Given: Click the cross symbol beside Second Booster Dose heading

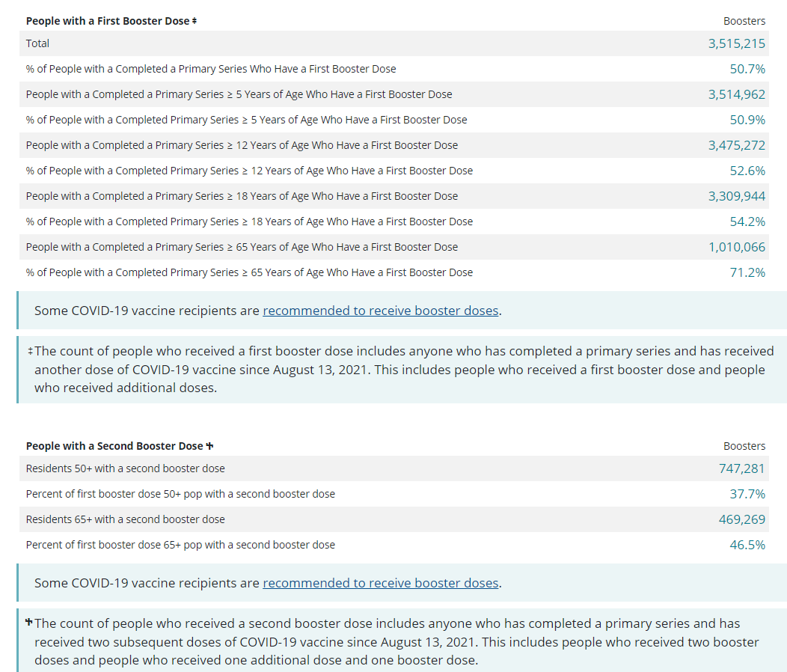Looking at the screenshot, I should coord(209,446).
